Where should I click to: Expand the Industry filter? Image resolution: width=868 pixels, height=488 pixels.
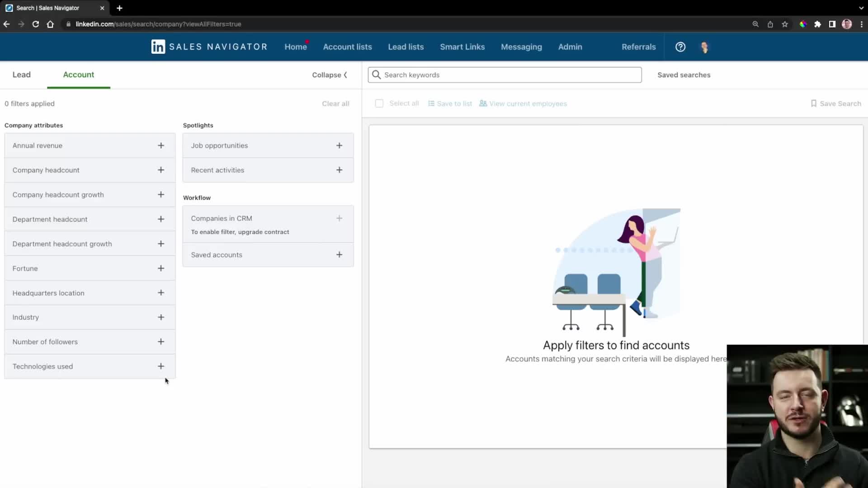point(160,317)
